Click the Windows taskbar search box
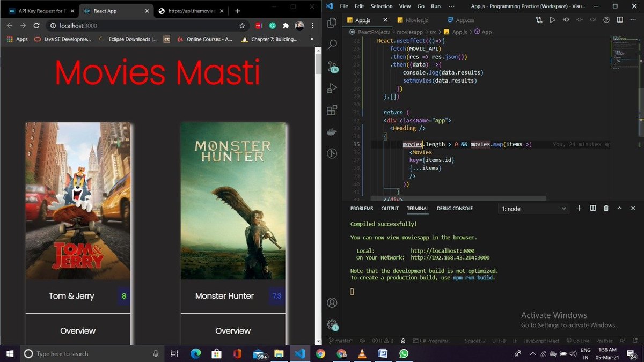644x362 pixels. click(92, 354)
